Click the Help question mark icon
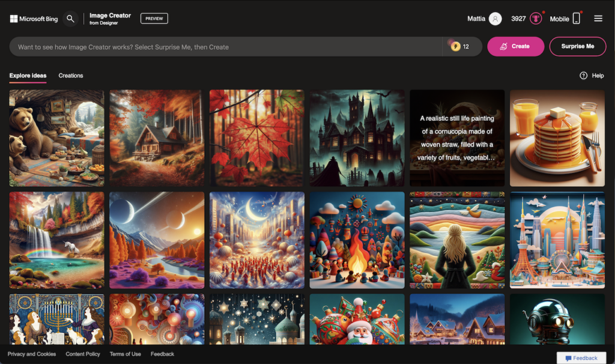Screen dimensions: 615x364 (583, 76)
